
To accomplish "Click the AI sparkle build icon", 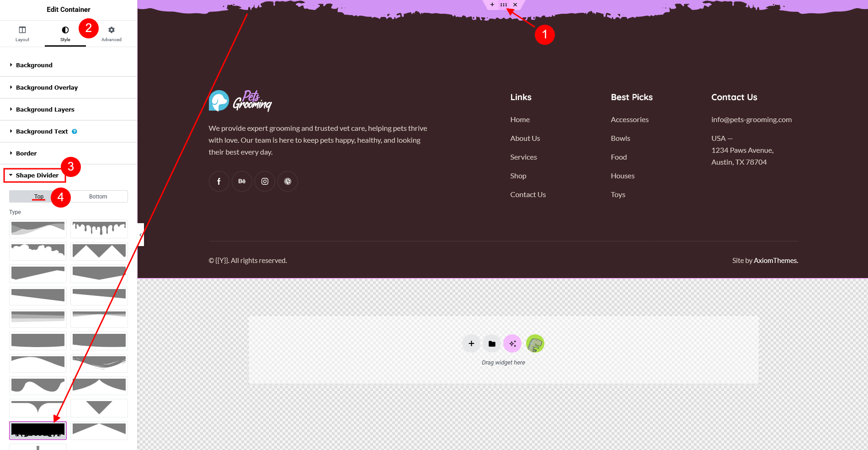I will (x=512, y=344).
